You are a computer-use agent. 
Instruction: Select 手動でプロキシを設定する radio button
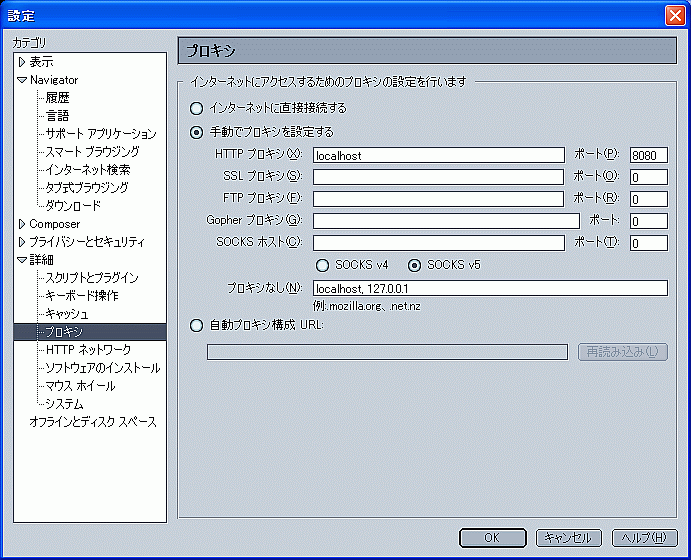[x=196, y=132]
